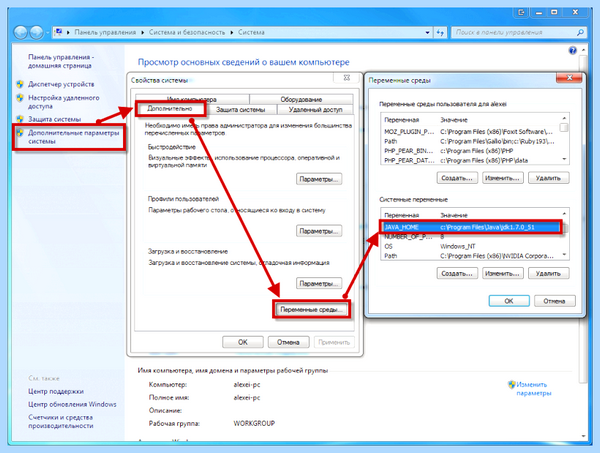
Task: Click the control panel search field
Action: pyautogui.click(x=515, y=33)
